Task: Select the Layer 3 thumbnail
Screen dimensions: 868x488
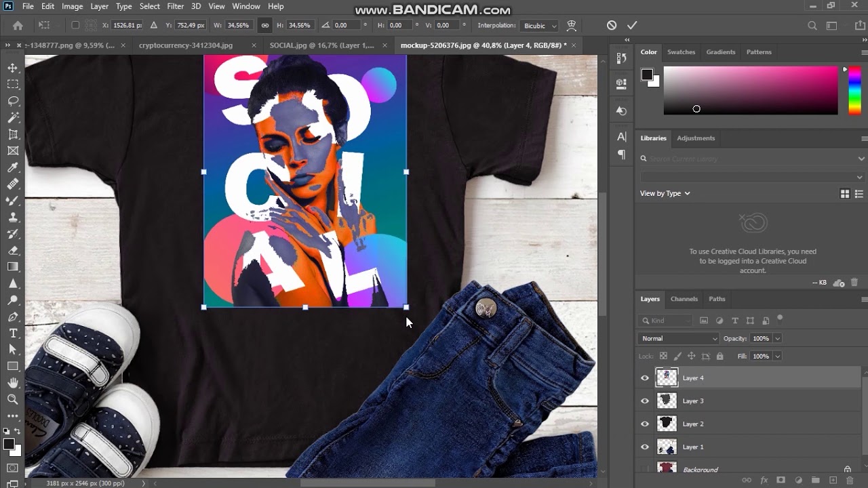Action: tap(667, 401)
